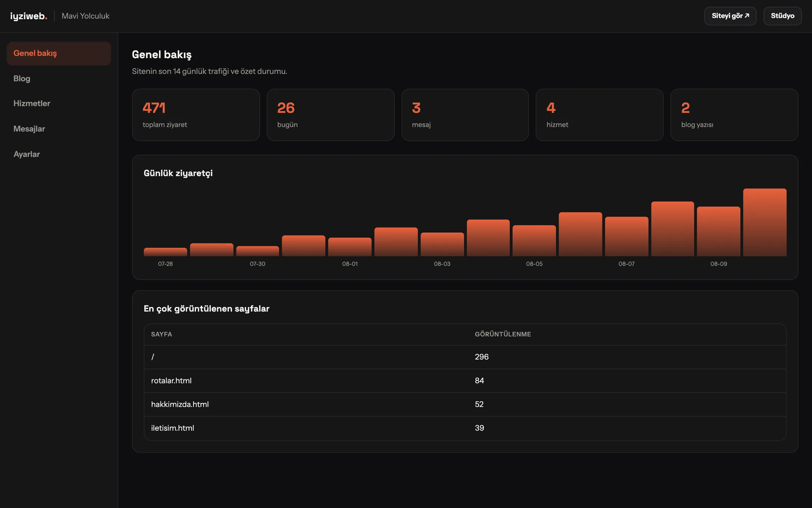Click the 2 blog yazısı card
This screenshot has height=508, width=812.
pos(734,115)
